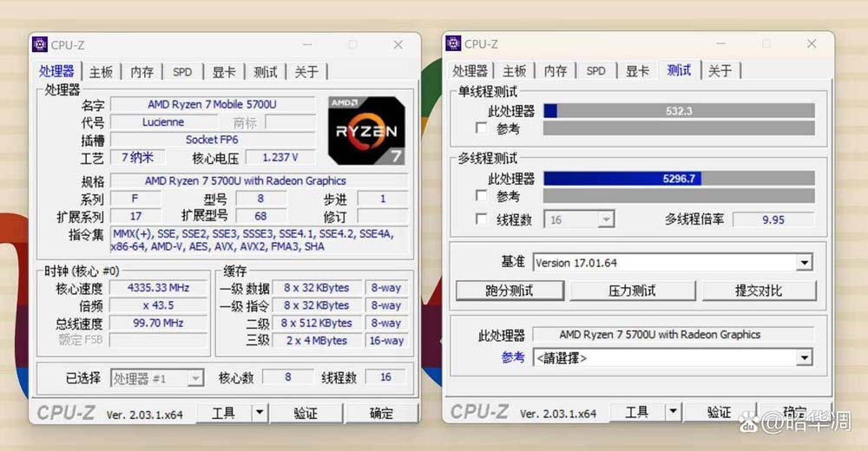Click the AMD Ryzen 7 logo image
Viewport: 868px width, 451px height.
tap(366, 131)
